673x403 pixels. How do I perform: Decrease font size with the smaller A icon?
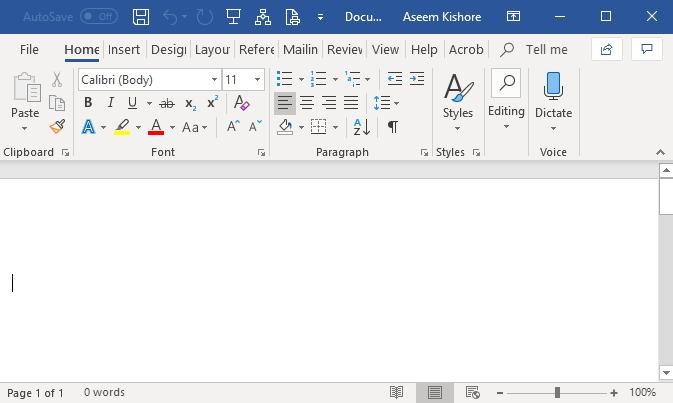(x=255, y=127)
